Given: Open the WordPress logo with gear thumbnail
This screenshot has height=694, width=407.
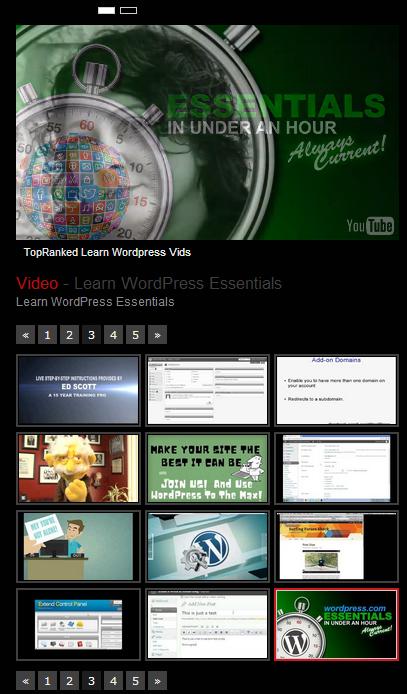Looking at the screenshot, I should [207, 546].
